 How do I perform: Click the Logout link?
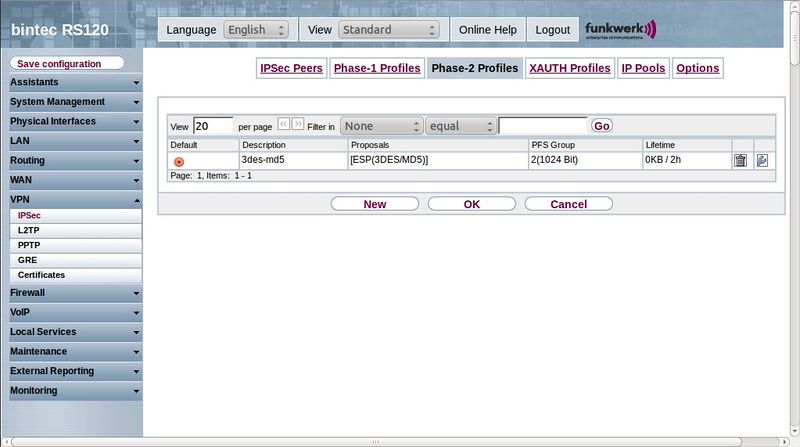coord(552,30)
